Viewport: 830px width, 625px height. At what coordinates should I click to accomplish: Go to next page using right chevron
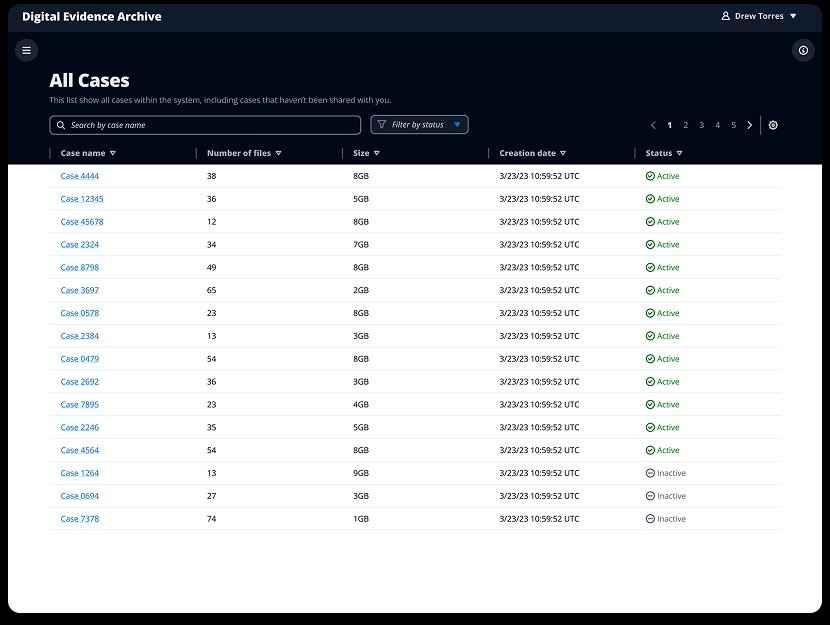click(x=750, y=125)
